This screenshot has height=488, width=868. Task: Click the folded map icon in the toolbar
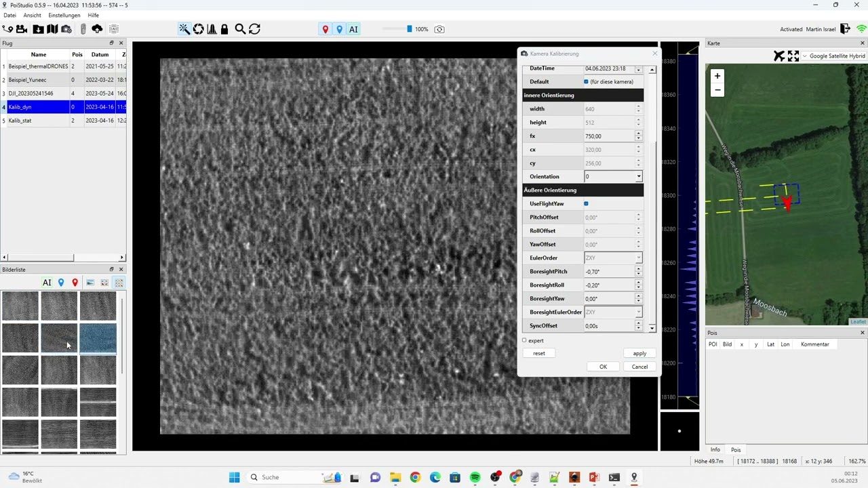click(52, 29)
